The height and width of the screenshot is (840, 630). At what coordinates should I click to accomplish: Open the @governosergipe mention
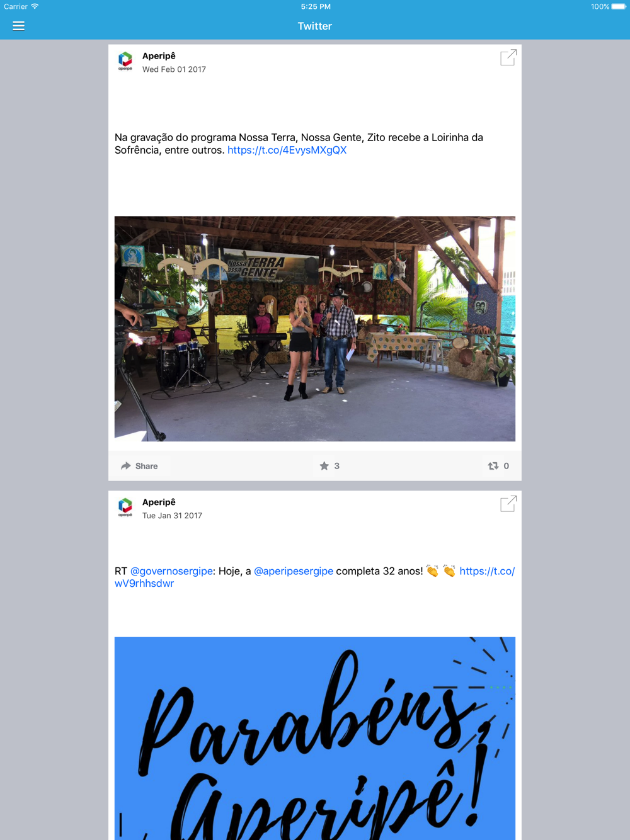point(171,571)
